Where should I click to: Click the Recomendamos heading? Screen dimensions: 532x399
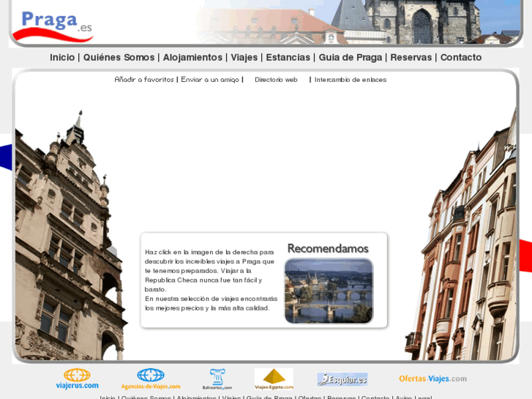click(x=328, y=249)
